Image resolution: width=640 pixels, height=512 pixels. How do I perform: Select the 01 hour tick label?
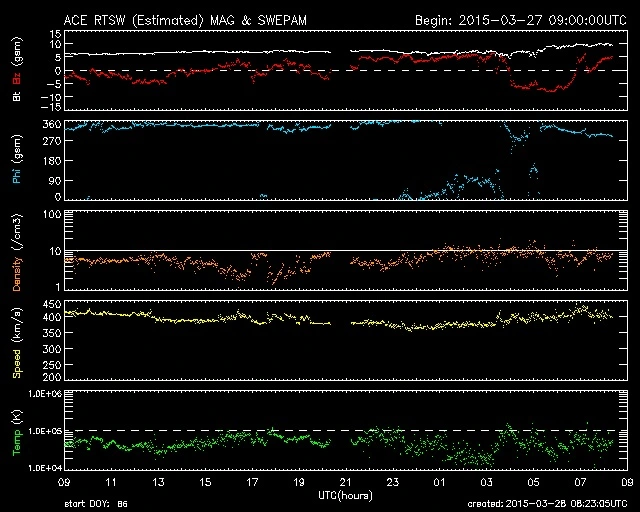439,483
